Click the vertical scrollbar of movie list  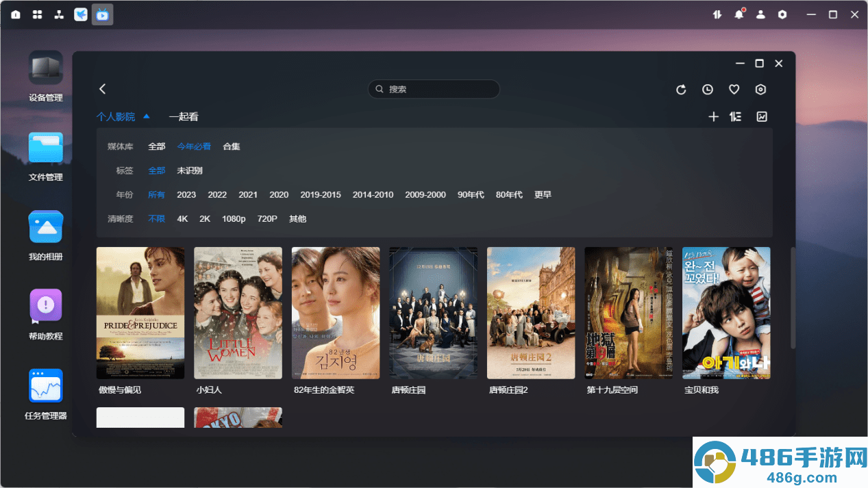[x=793, y=298]
